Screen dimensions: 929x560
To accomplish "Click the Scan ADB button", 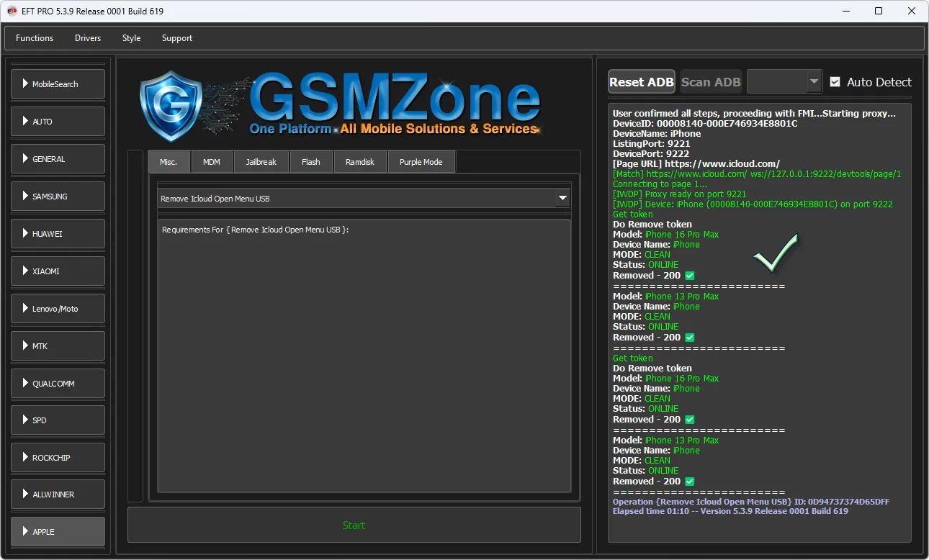I will (711, 82).
